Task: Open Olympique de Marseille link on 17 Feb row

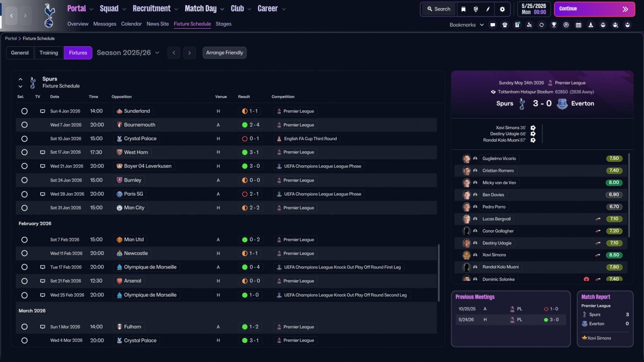Action: coord(150,267)
